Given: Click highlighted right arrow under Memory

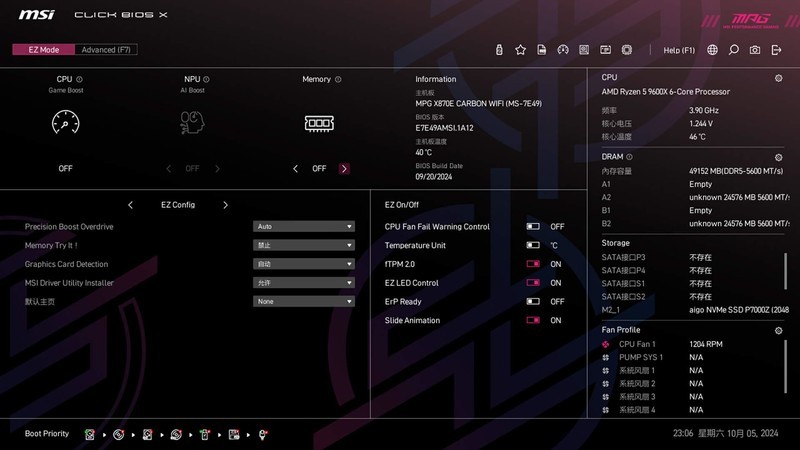Looking at the screenshot, I should (x=344, y=169).
